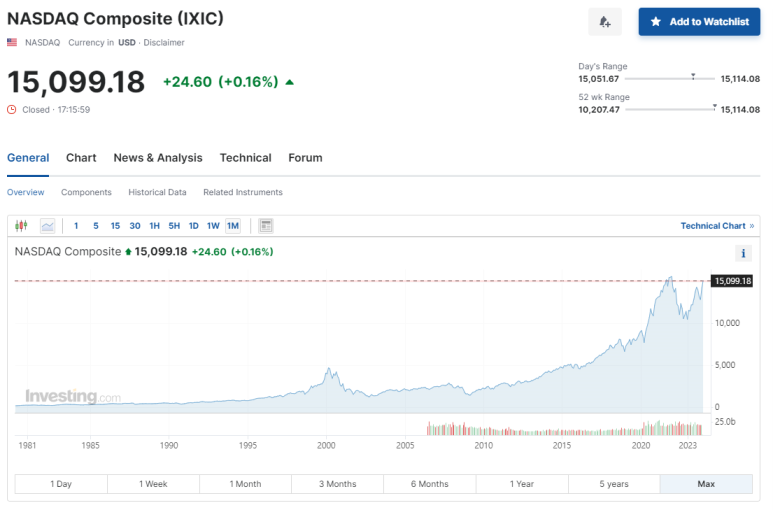The width and height of the screenshot is (773, 510).
Task: Show 1 Day time range
Action: coord(61,484)
